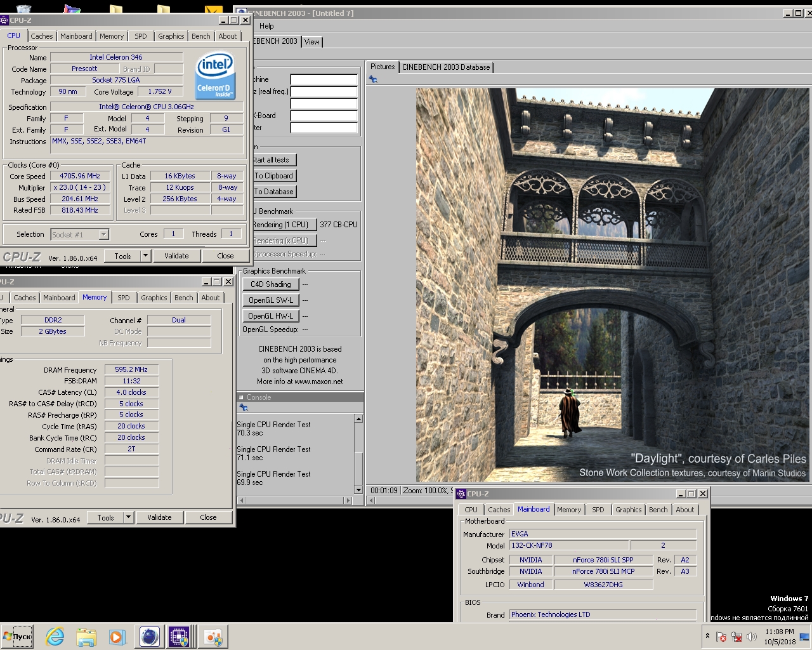Select the Pictures tab in CINEBENCH
This screenshot has height=650, width=812.
point(383,67)
